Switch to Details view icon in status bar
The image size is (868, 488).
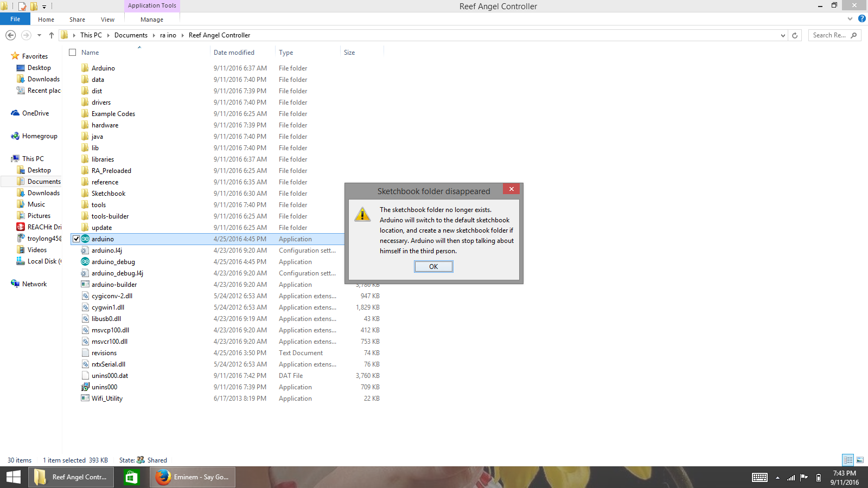848,460
